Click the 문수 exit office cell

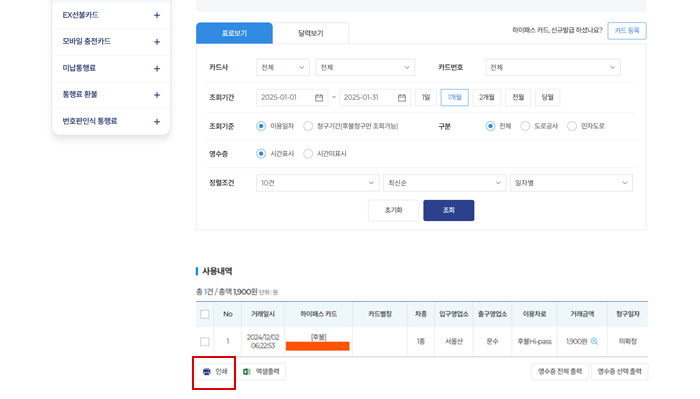tap(492, 341)
